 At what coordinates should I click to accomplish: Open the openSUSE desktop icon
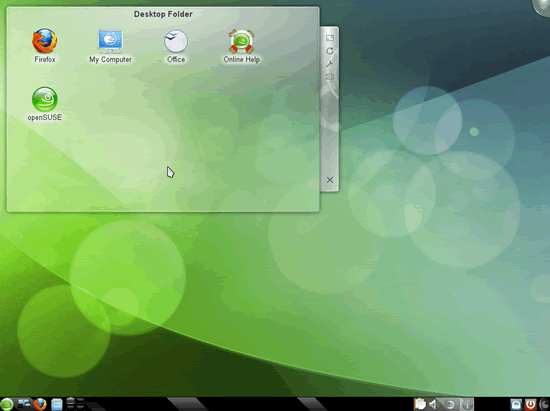(x=45, y=99)
